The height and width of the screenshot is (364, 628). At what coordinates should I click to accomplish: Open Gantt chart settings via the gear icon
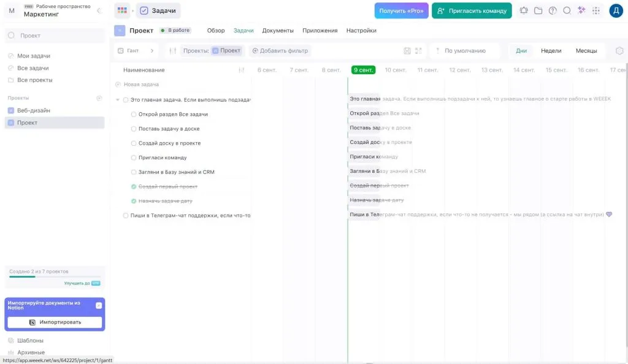(x=619, y=50)
